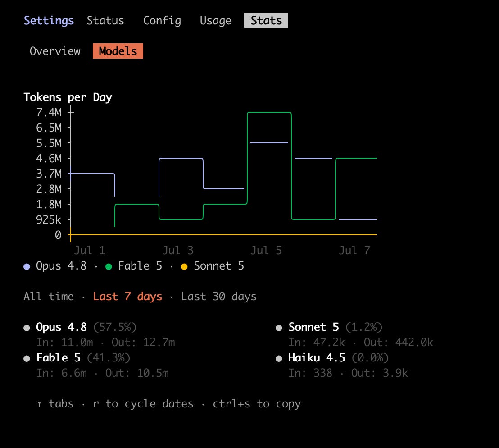The width and height of the screenshot is (499, 448).
Task: Click the In: 338 · Out: 3.9k line
Action: (348, 373)
